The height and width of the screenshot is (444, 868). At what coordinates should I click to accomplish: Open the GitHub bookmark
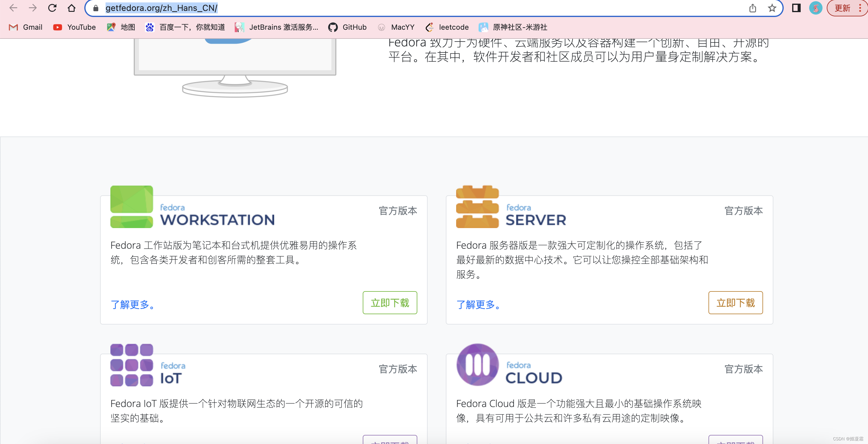(347, 27)
